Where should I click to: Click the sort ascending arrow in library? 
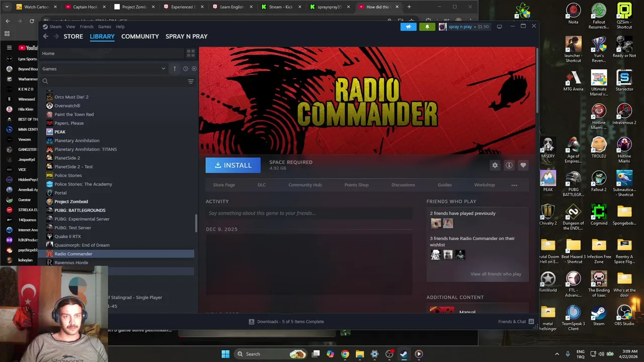(175, 68)
